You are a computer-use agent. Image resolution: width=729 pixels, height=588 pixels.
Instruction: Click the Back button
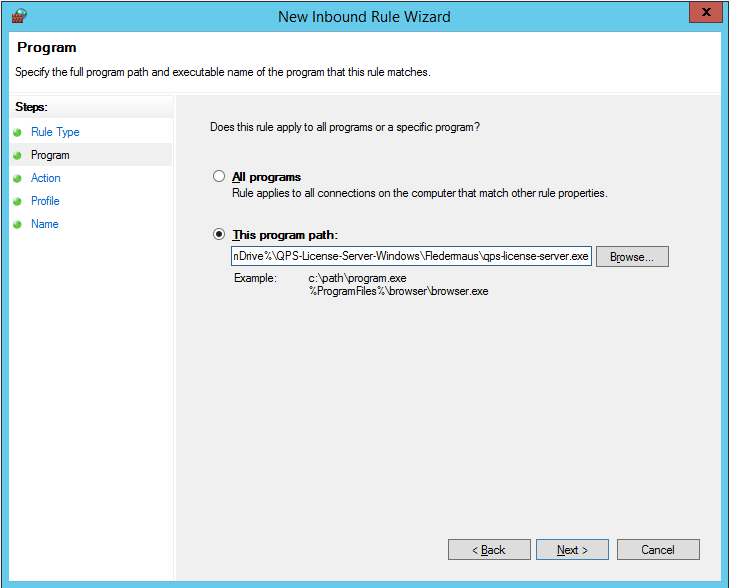[x=489, y=550]
